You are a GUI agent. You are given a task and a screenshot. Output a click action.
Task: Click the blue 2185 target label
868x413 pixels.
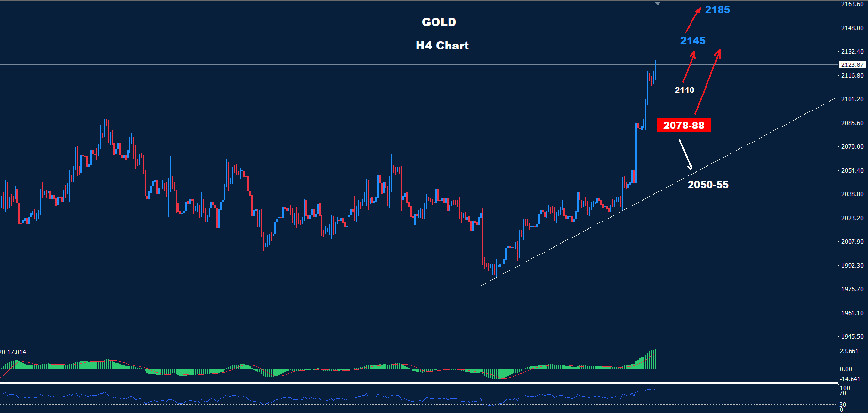tap(717, 10)
